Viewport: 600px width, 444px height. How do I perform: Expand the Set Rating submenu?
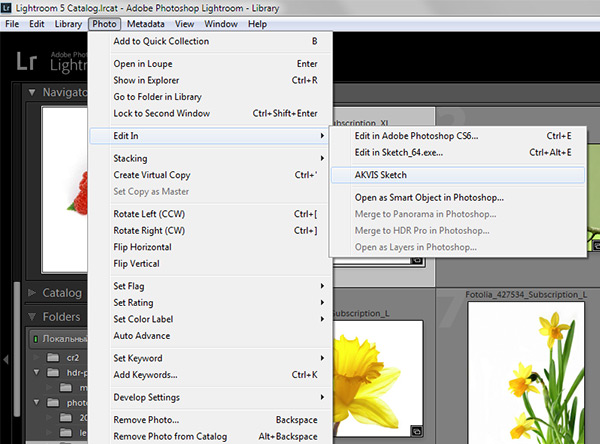coord(210,302)
